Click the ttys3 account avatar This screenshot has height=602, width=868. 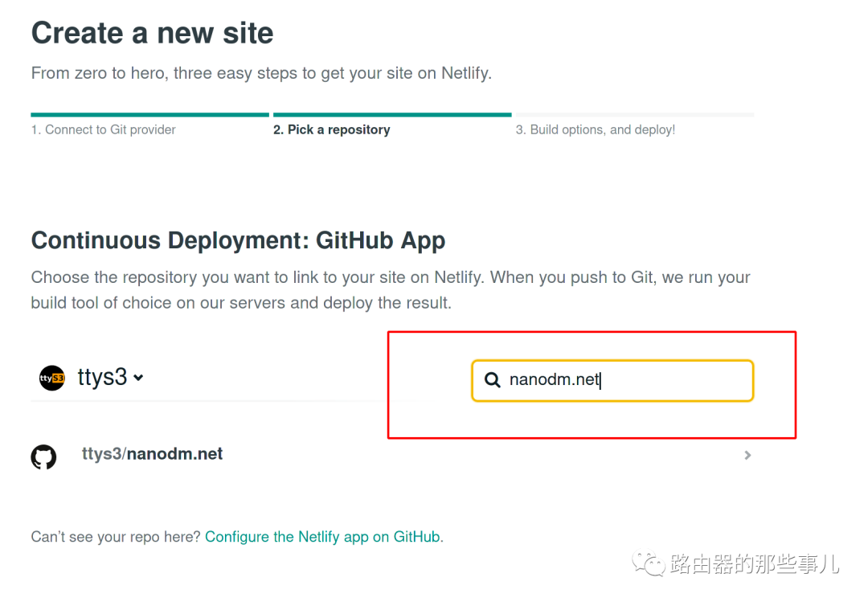pos(52,379)
